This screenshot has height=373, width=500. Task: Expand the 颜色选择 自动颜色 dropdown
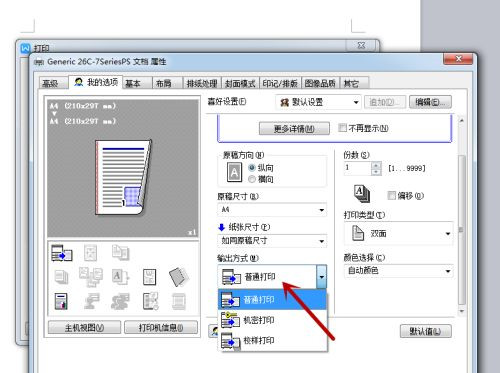pos(399,271)
